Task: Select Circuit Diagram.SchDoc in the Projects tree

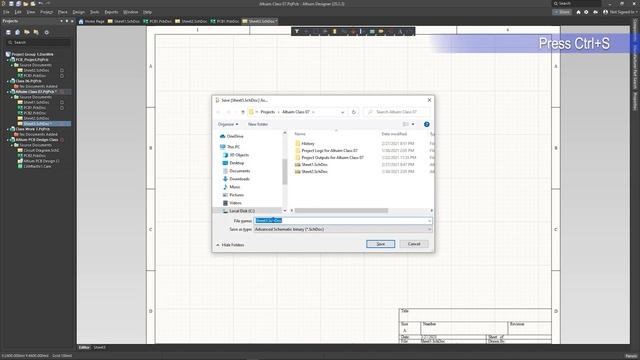Action: click(x=41, y=150)
